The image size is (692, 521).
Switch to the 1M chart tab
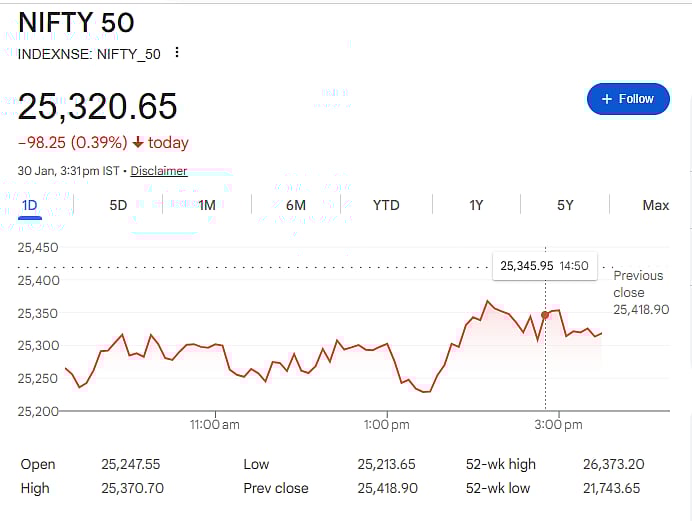point(207,205)
